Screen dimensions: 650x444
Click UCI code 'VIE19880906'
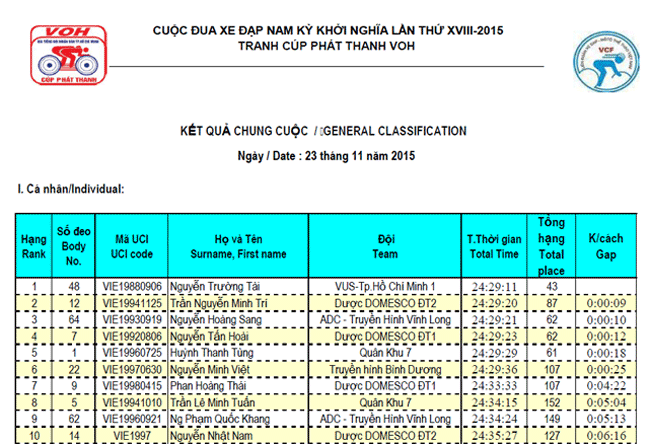pyautogui.click(x=132, y=286)
